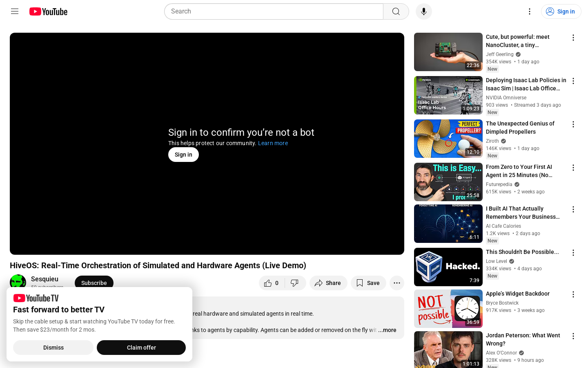Open more actions ellipsis under video
This screenshot has width=588, height=368.
pyautogui.click(x=397, y=283)
